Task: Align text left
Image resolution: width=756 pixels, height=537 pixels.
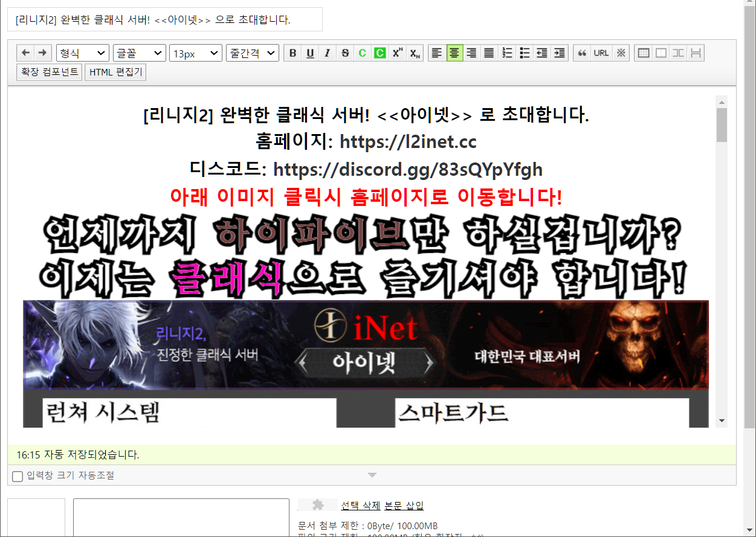Action: click(x=438, y=53)
